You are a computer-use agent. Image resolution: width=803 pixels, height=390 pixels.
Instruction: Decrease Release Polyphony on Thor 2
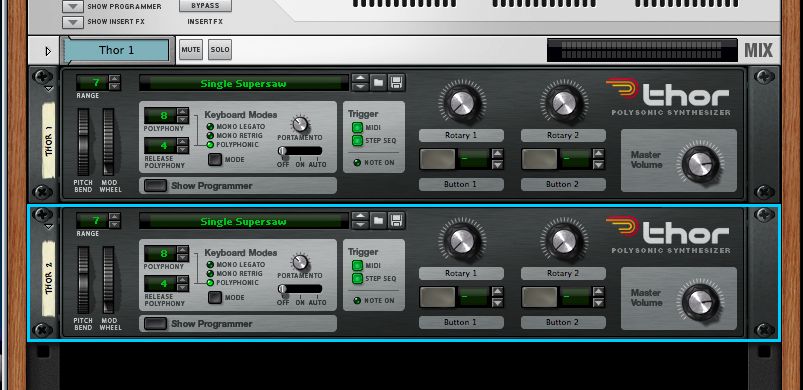pyautogui.click(x=182, y=288)
